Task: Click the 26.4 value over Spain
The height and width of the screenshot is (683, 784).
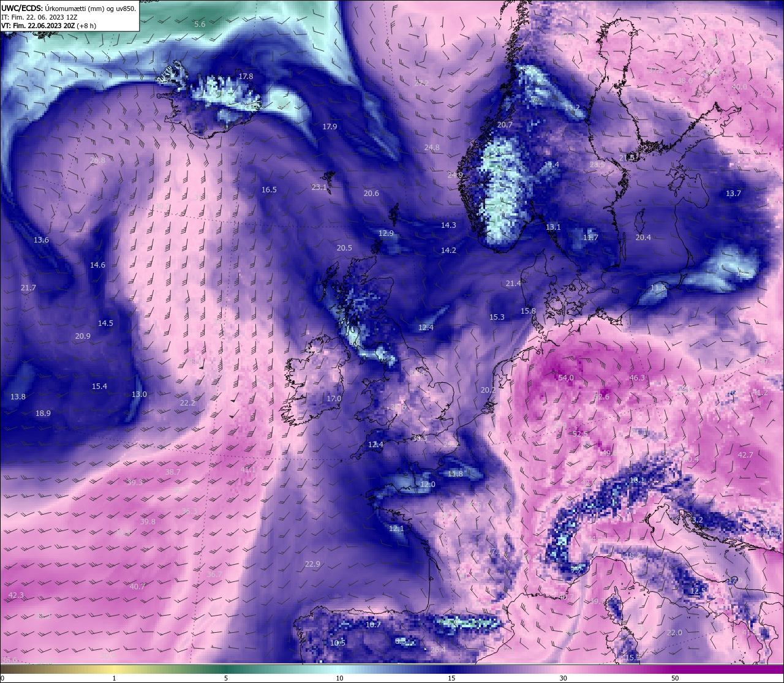Action: [x=438, y=650]
